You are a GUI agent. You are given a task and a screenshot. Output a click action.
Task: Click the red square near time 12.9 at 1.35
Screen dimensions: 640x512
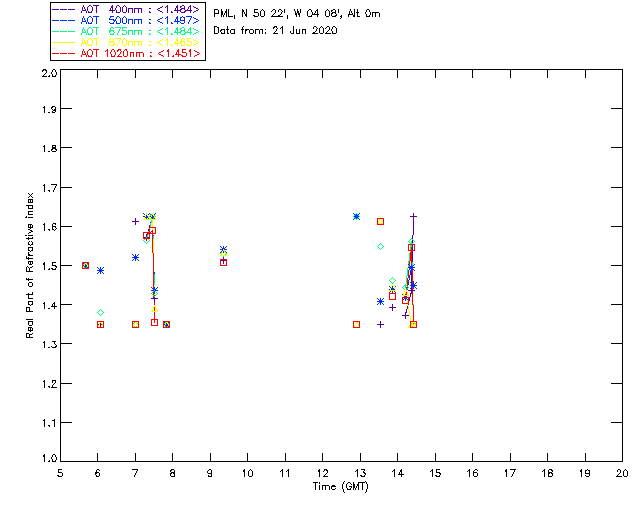pos(356,325)
